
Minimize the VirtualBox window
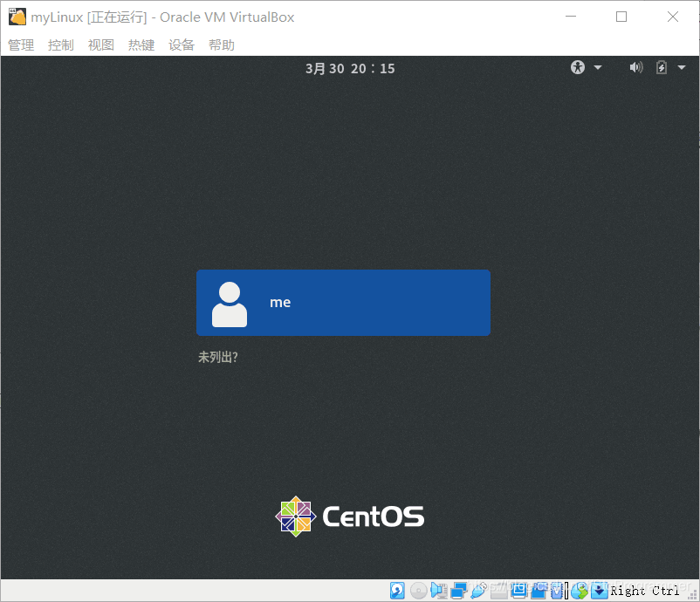(x=571, y=17)
